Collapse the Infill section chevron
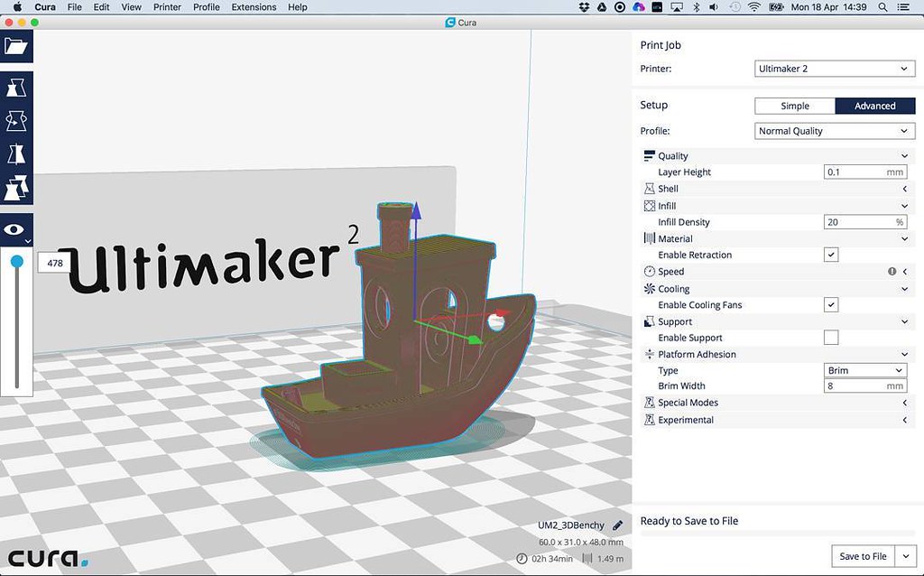 click(x=904, y=206)
